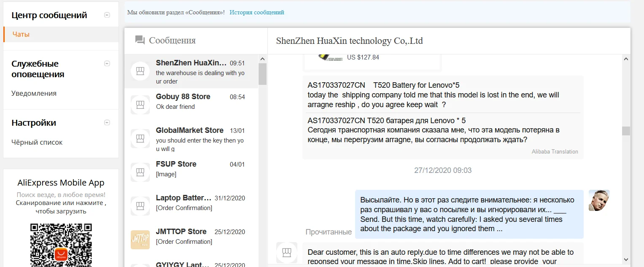
Task: Click the message pane scrollbar thumb
Action: [x=626, y=131]
